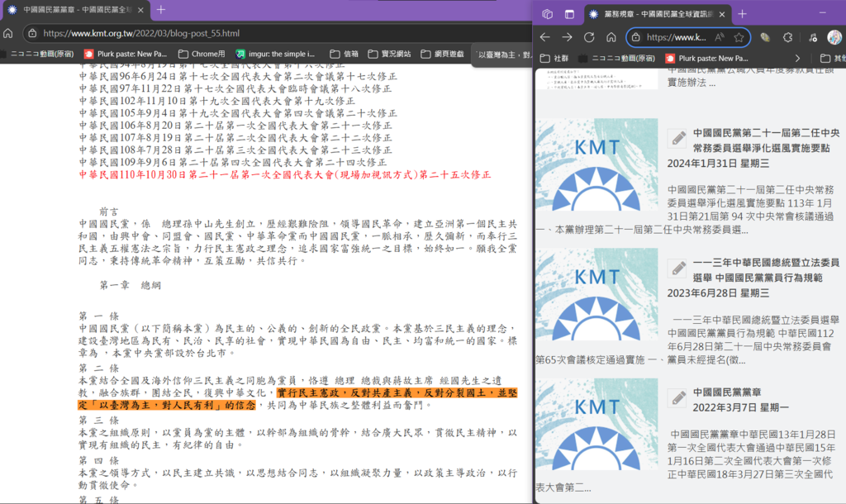Click KMT thumbnail beside 2022年3月7日 post
The image size is (846, 504).
coord(596,424)
